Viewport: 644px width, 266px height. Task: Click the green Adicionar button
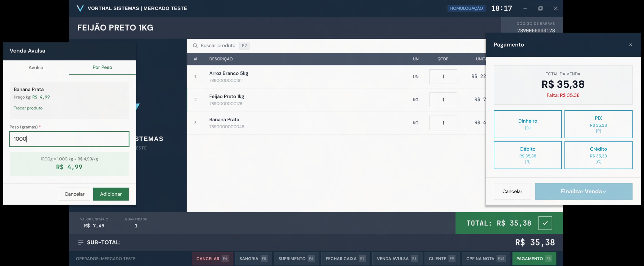tap(111, 194)
